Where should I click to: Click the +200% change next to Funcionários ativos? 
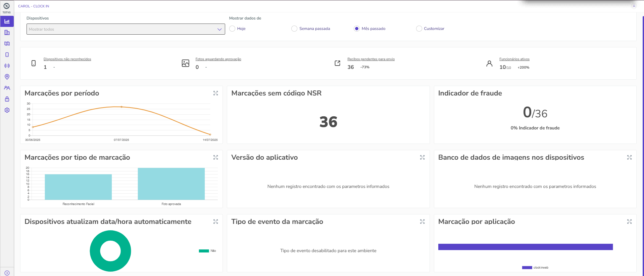(x=524, y=68)
